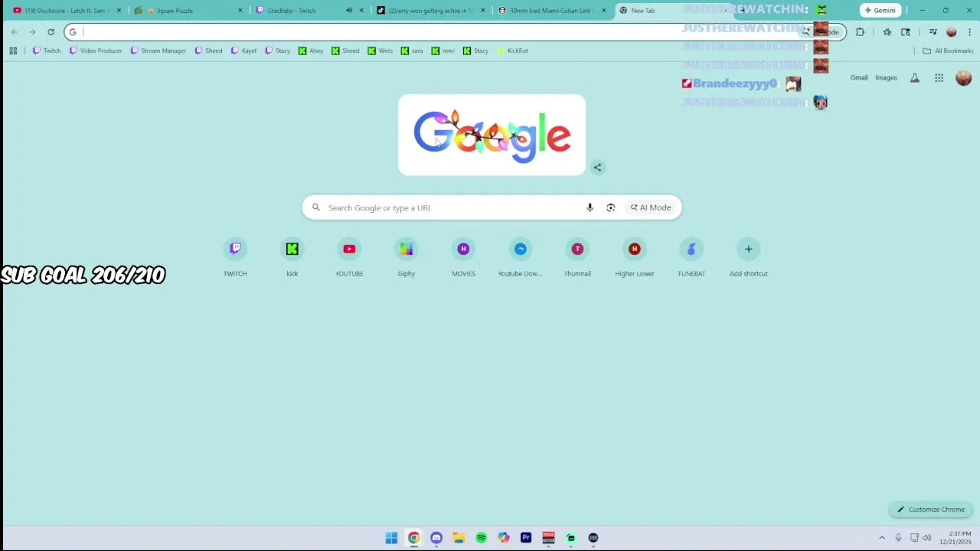The height and width of the screenshot is (551, 980).
Task: Mute the CracBaby Twitch tab via its speaker icon
Action: (349, 11)
